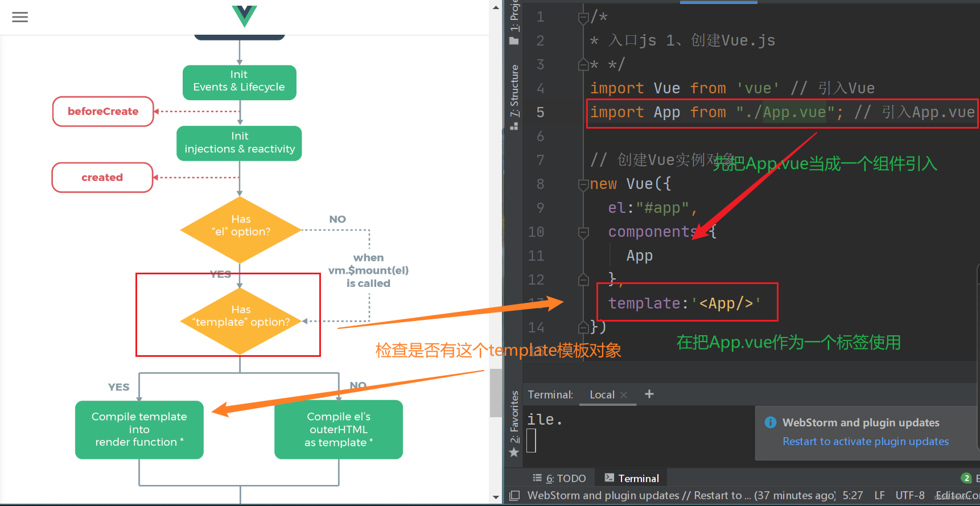Click the fold end marker at line 14
Screen dimensions: 980x506
[583, 327]
